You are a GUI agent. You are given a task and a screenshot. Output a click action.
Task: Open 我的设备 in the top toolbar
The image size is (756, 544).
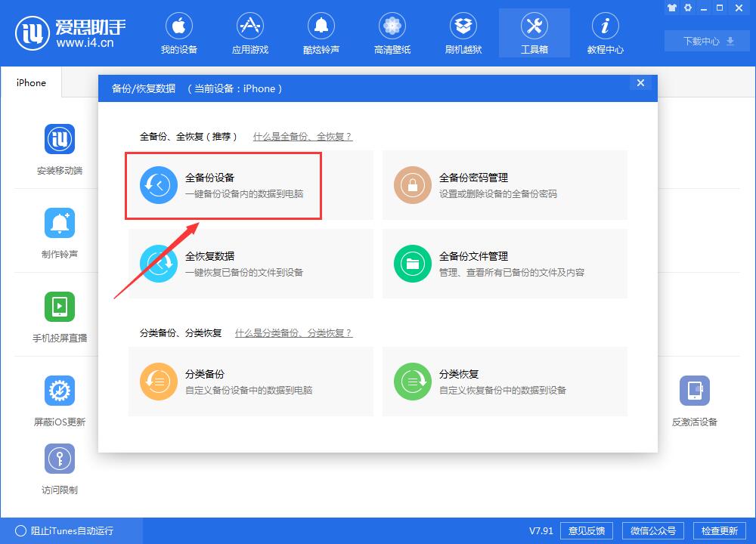click(x=179, y=33)
